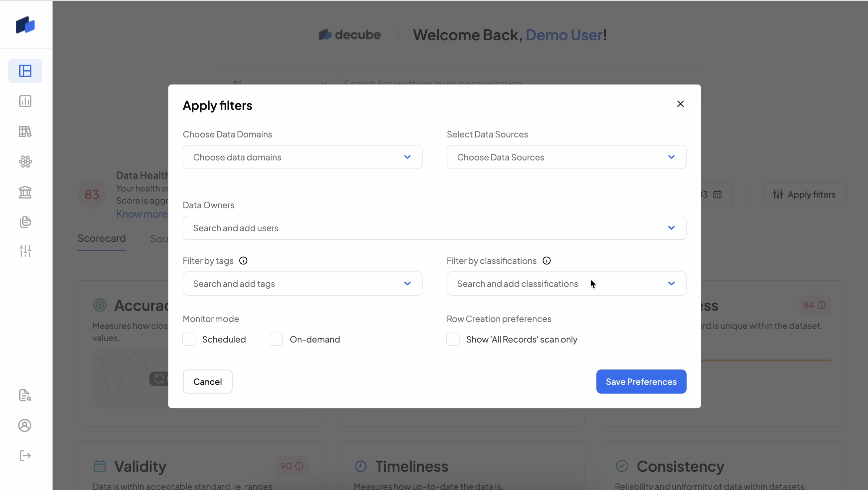The height and width of the screenshot is (490, 868).
Task: Click the Cancel button
Action: [208, 382]
